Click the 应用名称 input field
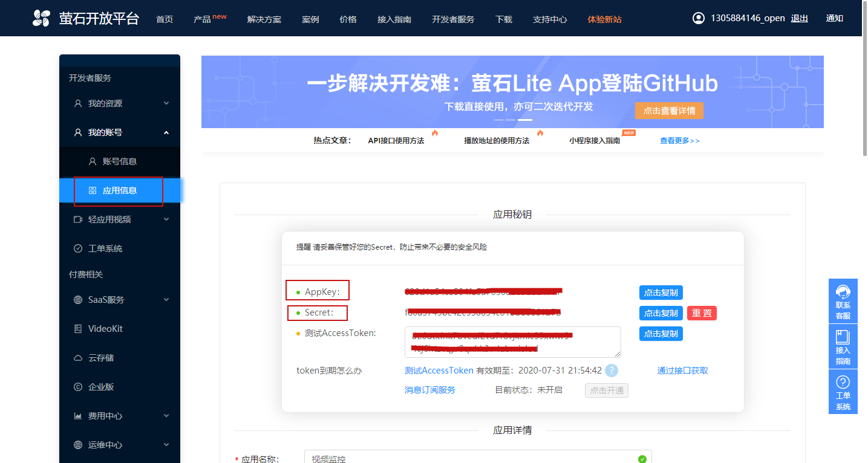Image resolution: width=868 pixels, height=463 pixels. 478,457
